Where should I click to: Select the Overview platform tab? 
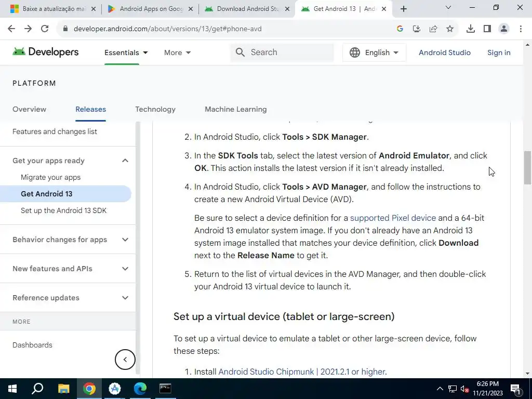29,109
